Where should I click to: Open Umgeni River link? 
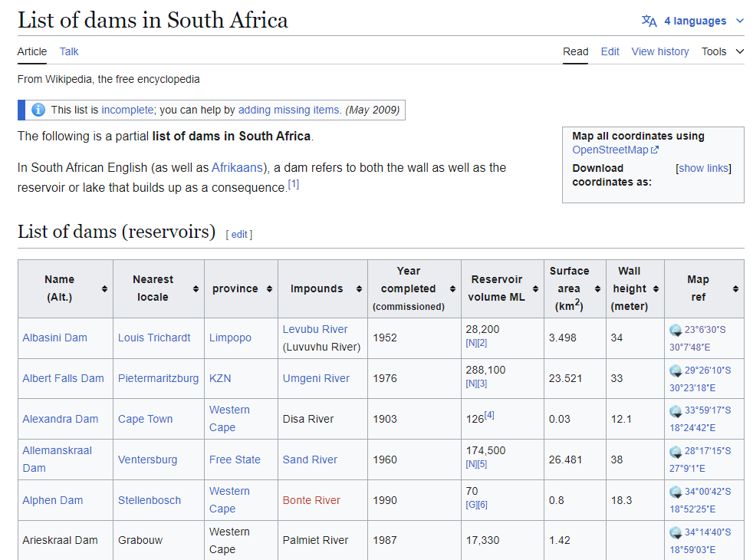tap(316, 378)
